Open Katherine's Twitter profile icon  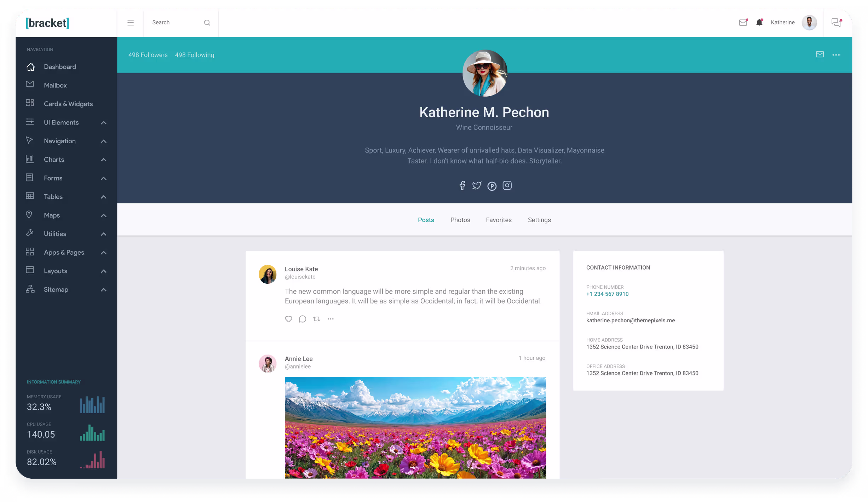point(477,185)
